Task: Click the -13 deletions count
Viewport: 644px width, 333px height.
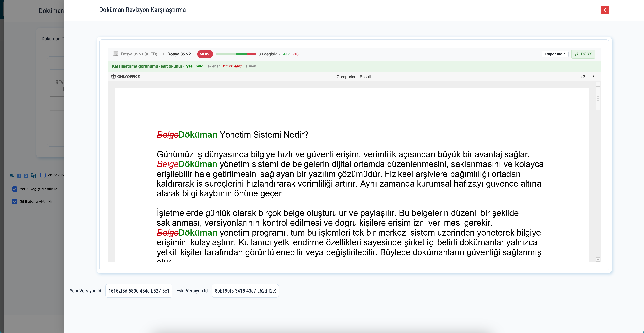Action: click(x=295, y=54)
